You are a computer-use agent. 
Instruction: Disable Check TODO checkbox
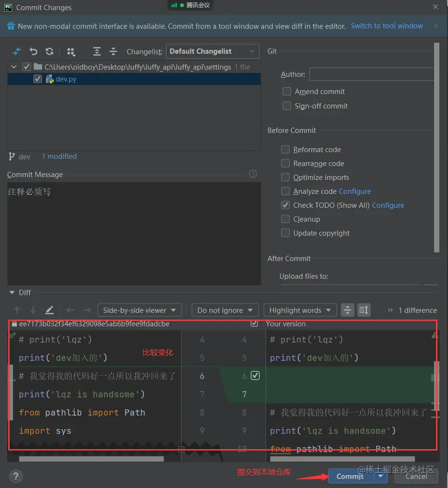[x=285, y=205]
